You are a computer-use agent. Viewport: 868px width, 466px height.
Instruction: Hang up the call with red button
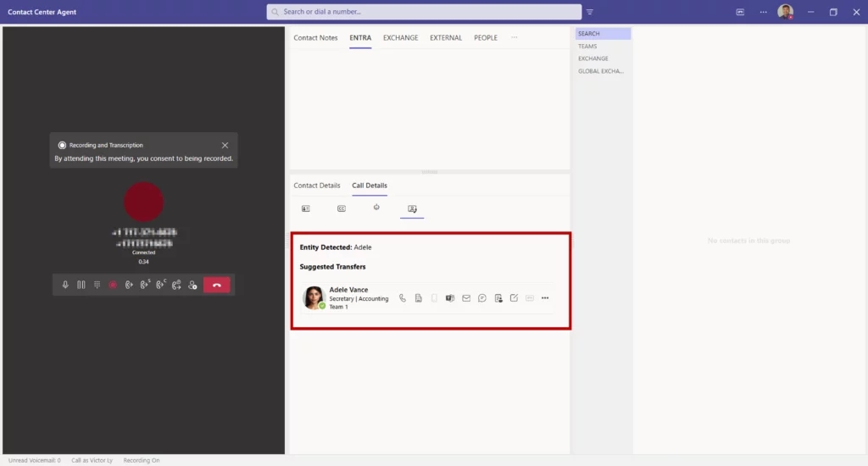coord(216,286)
